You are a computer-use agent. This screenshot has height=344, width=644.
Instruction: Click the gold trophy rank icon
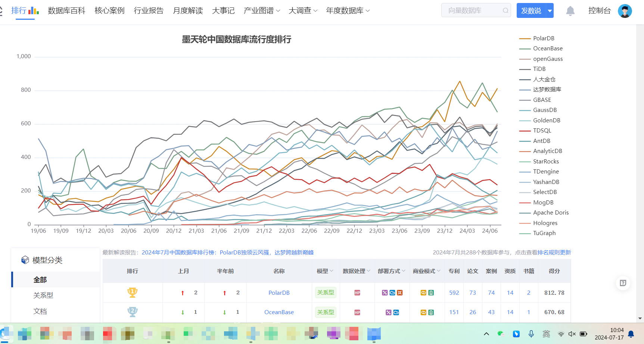pyautogui.click(x=132, y=293)
